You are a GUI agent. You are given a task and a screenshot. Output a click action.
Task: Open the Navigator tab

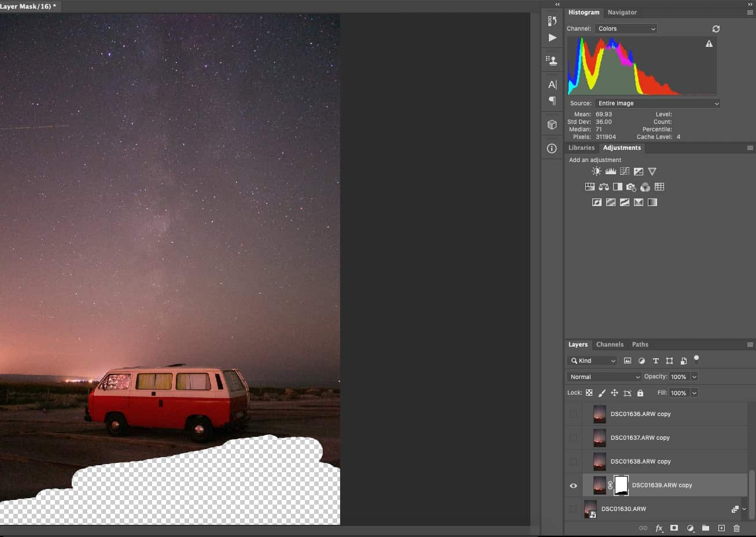(x=622, y=12)
